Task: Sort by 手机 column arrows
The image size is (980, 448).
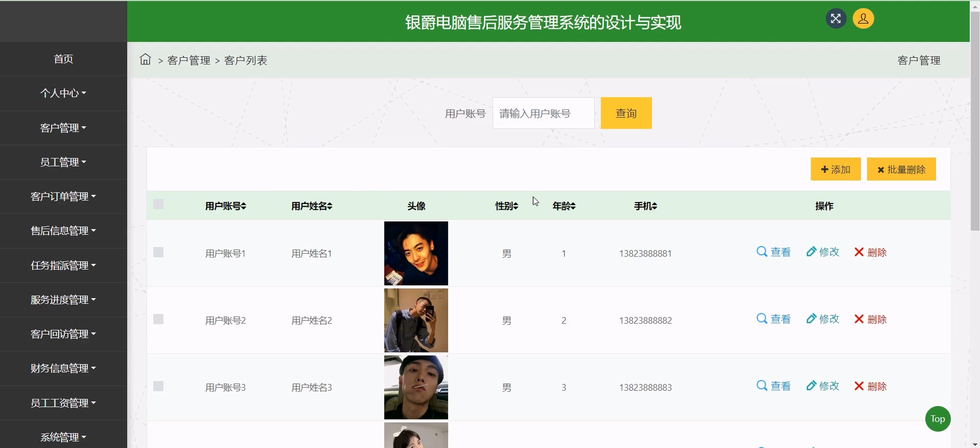Action: (654, 206)
